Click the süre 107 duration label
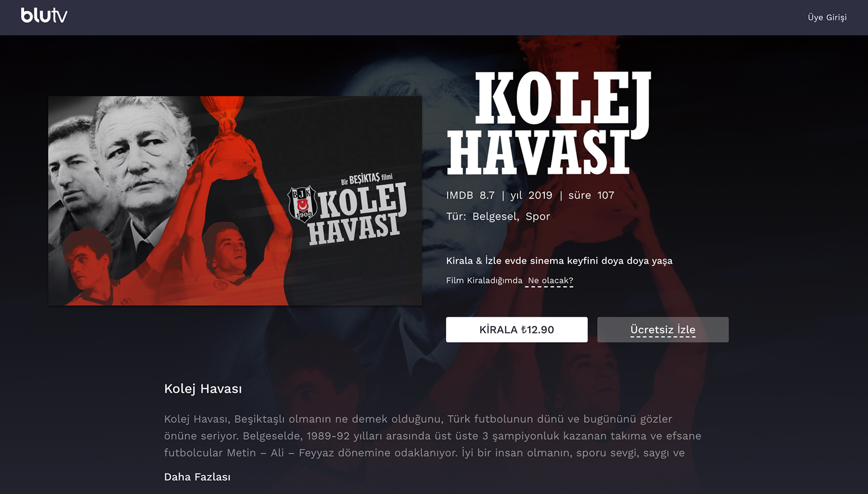868x494 pixels. click(x=591, y=195)
